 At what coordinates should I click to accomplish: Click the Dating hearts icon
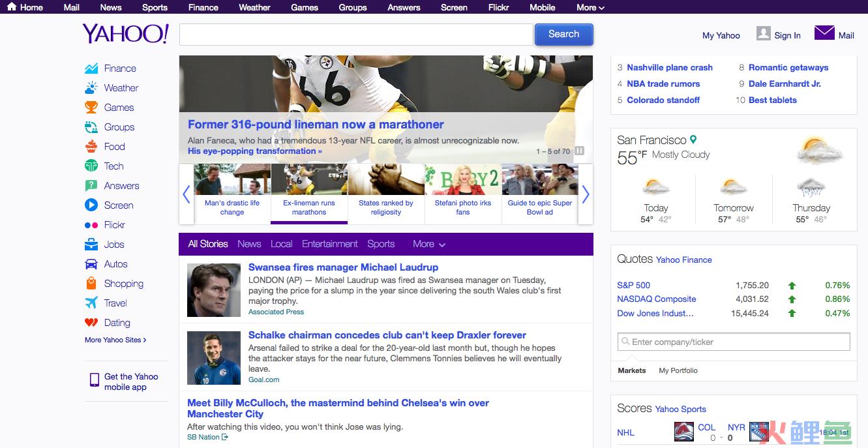pyautogui.click(x=91, y=323)
